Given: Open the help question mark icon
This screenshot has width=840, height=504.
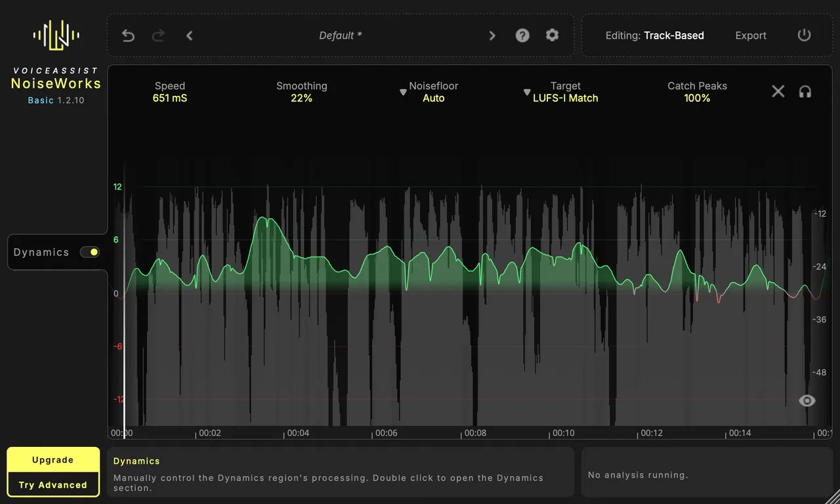Looking at the screenshot, I should 522,35.
